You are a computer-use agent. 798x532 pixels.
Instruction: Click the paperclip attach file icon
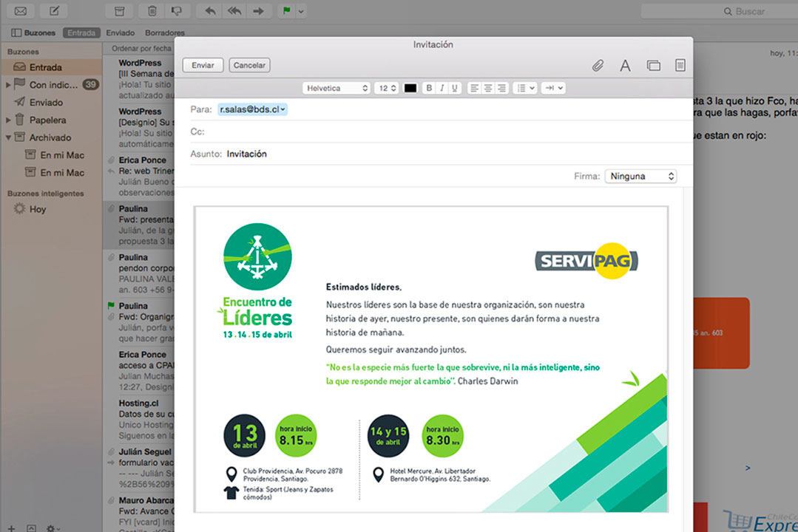598,66
